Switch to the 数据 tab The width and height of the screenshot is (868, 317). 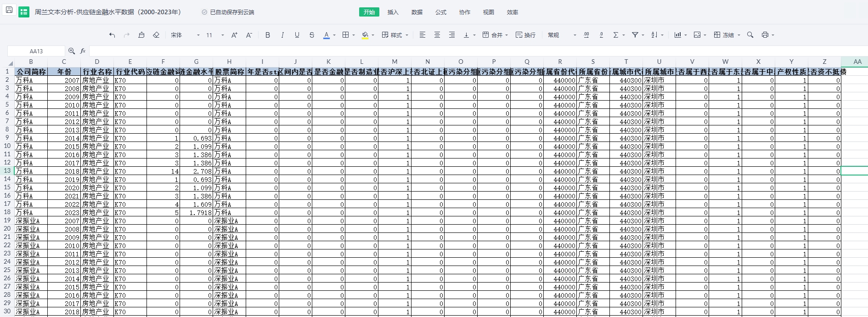pyautogui.click(x=417, y=12)
